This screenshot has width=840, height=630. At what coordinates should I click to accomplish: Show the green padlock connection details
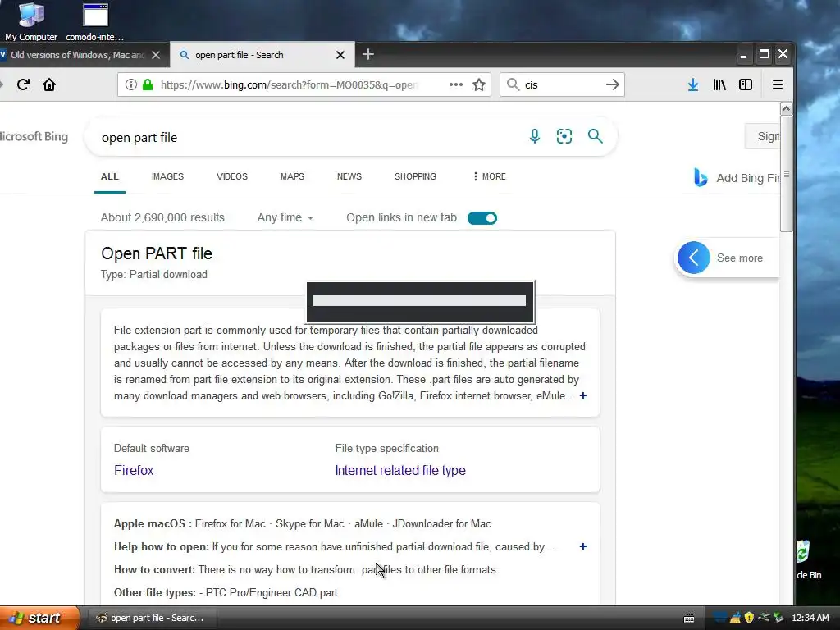click(x=148, y=84)
